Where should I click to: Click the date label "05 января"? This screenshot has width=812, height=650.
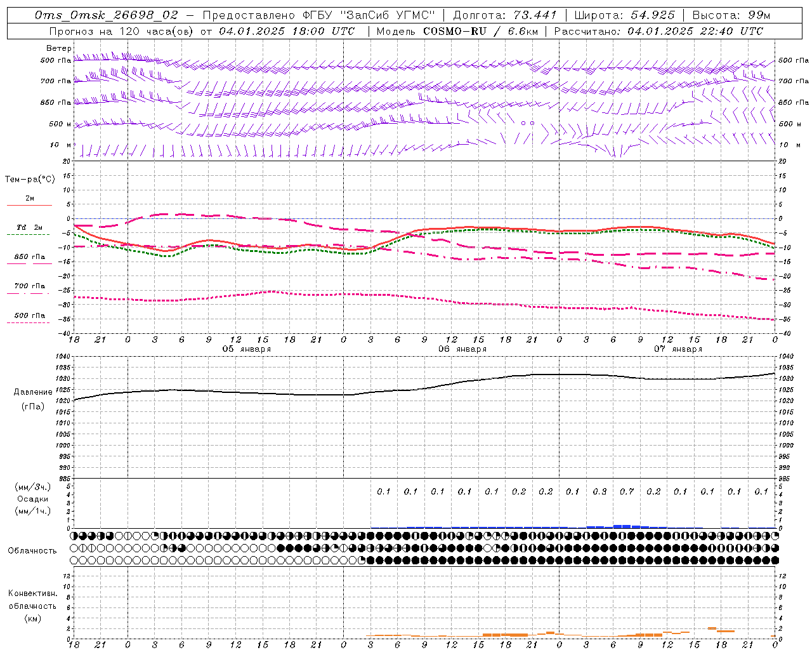246,349
